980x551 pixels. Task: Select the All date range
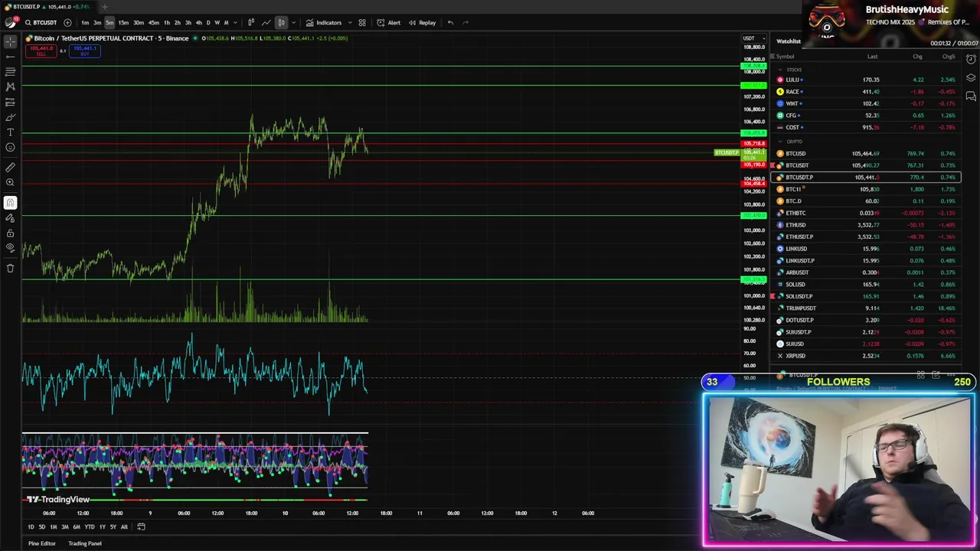tap(124, 527)
